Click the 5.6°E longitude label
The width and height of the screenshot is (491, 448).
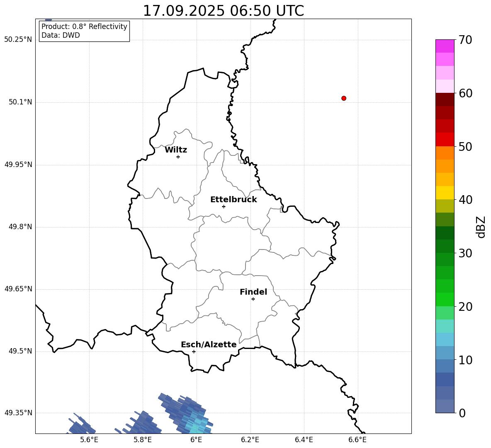(89, 440)
